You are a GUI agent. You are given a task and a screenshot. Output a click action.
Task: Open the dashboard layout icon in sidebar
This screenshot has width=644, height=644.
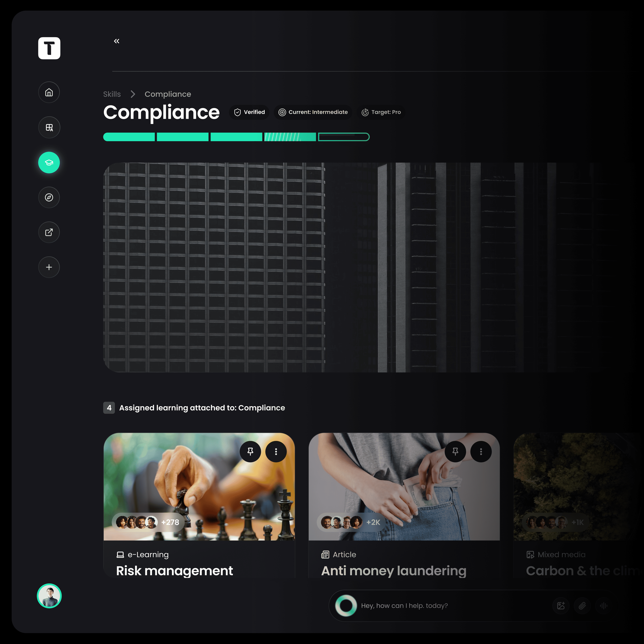coord(49,127)
